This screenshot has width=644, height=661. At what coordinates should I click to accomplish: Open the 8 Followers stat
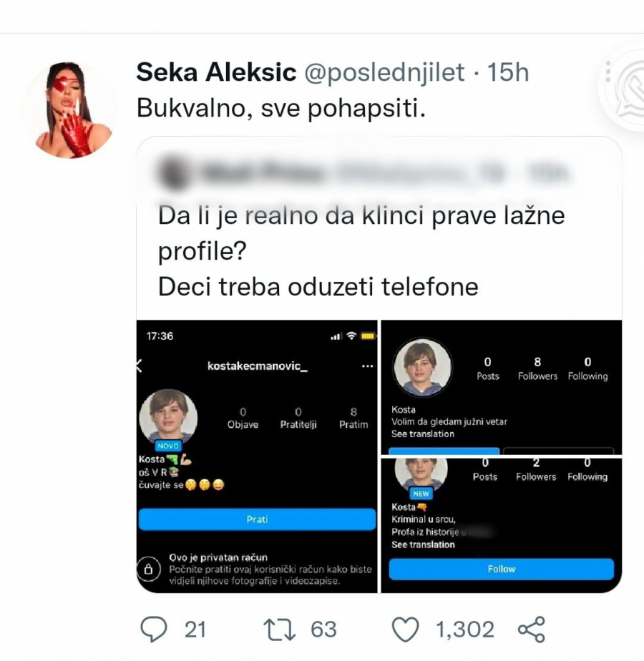537,369
